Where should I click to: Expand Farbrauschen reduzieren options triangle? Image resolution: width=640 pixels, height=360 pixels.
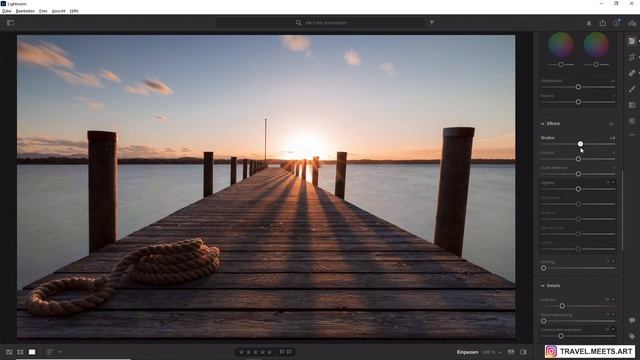pyautogui.click(x=613, y=329)
